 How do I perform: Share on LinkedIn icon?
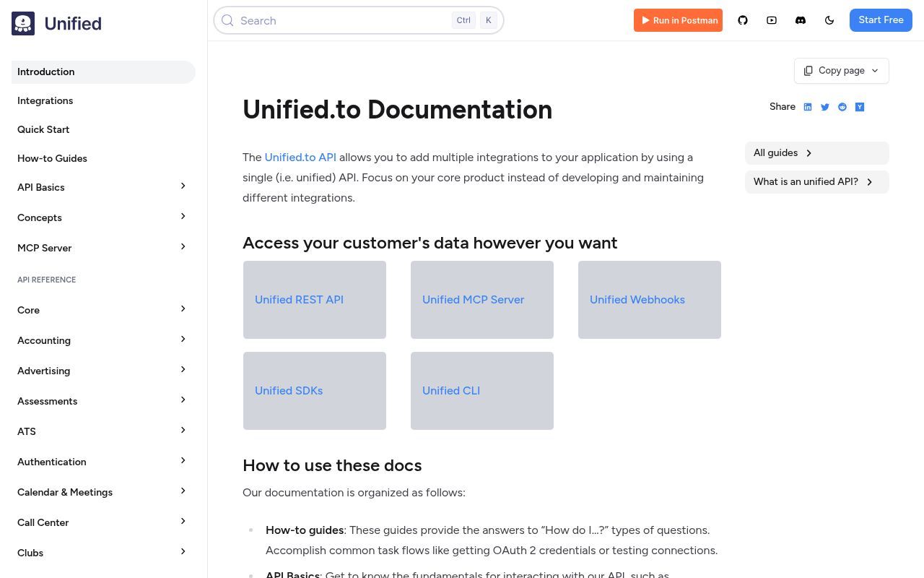pos(808,107)
